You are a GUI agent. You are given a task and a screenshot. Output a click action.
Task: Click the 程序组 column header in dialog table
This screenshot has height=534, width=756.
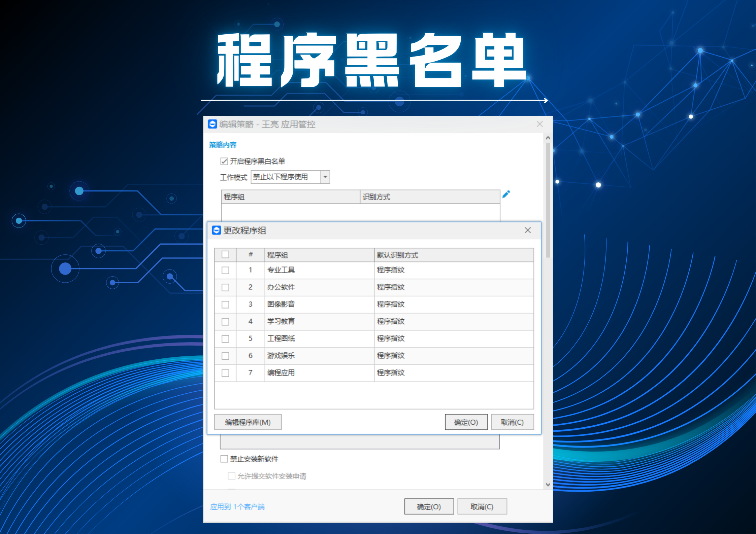coord(319,255)
